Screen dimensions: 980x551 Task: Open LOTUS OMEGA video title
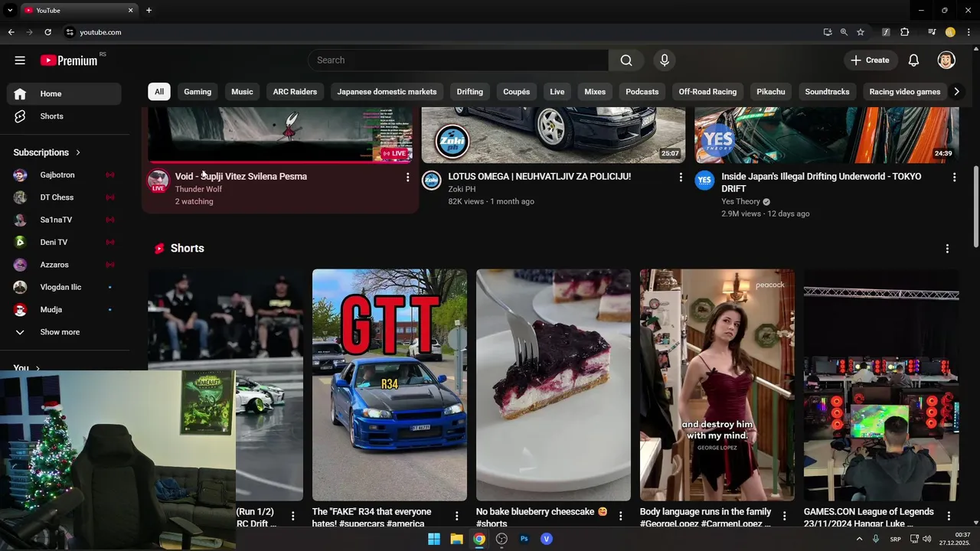(540, 177)
